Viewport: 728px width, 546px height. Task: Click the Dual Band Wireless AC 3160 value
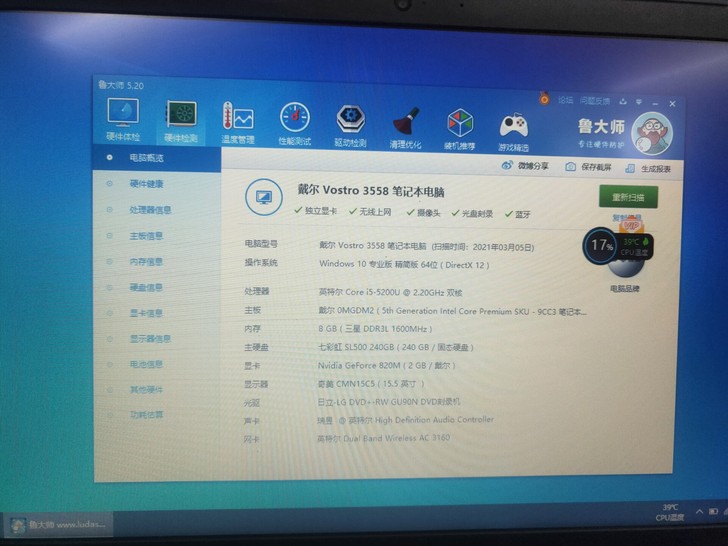(383, 438)
